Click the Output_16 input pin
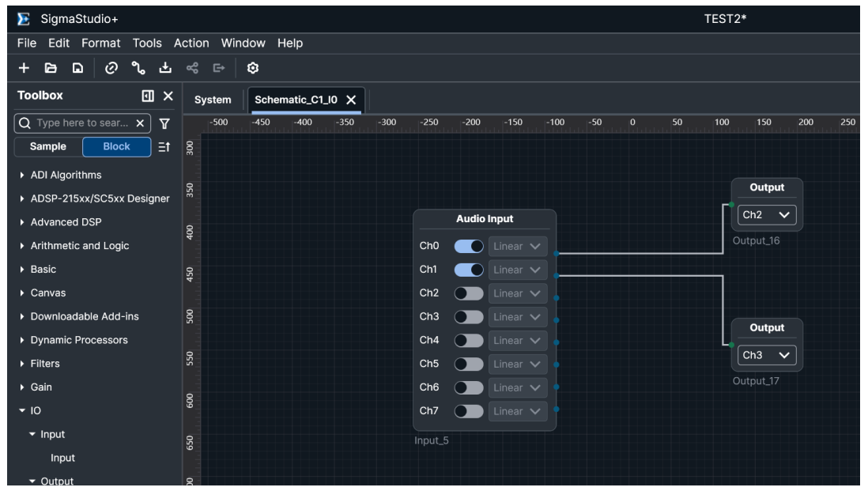This screenshot has height=491, width=868. [731, 205]
